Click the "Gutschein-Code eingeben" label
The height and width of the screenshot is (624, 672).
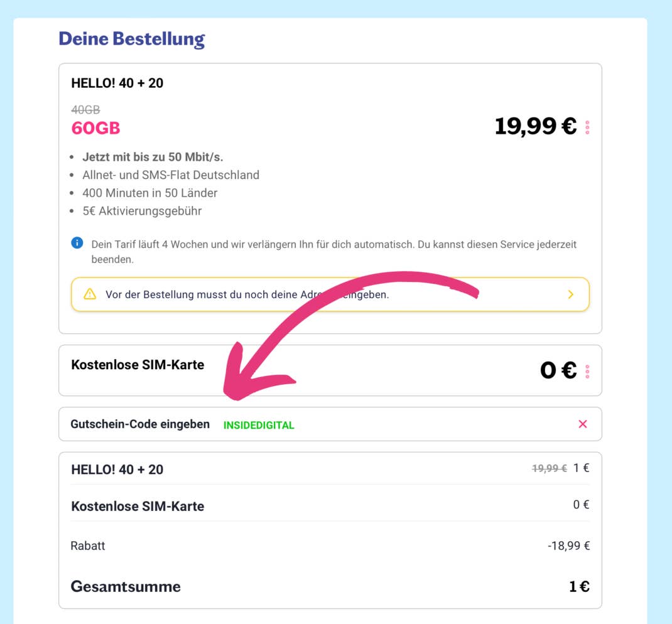click(140, 424)
